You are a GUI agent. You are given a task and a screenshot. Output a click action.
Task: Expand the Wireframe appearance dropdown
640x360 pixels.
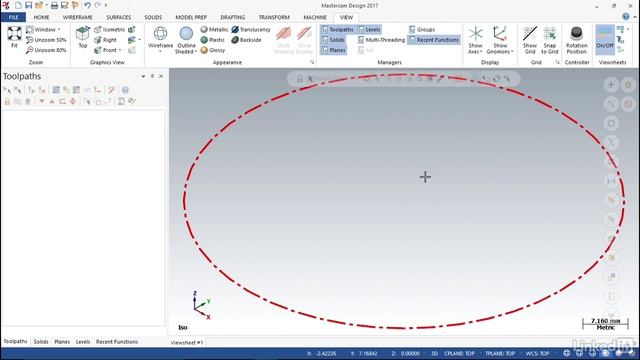tap(160, 52)
